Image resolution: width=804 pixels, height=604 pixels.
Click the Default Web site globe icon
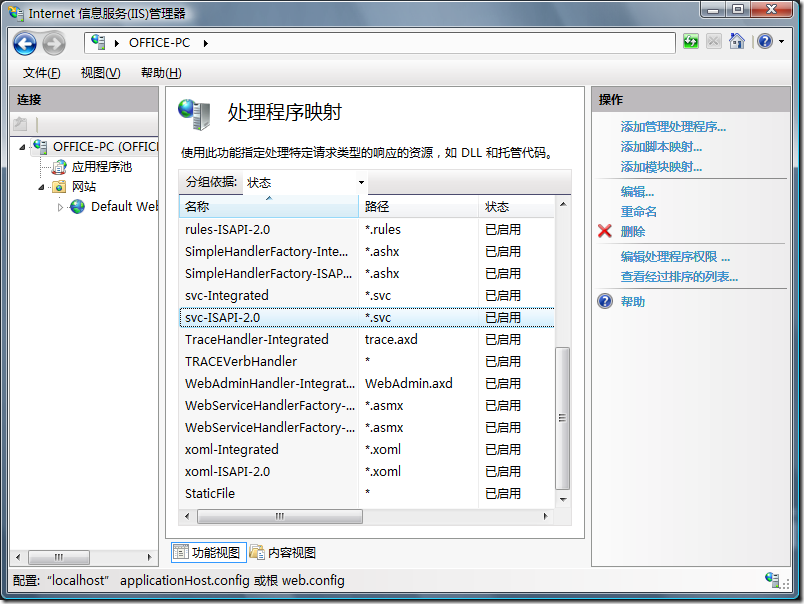pyautogui.click(x=78, y=207)
